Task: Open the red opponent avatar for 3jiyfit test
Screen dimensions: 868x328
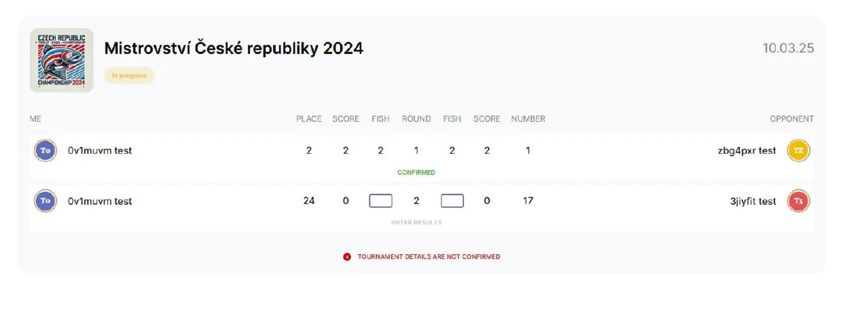Action: (x=799, y=201)
